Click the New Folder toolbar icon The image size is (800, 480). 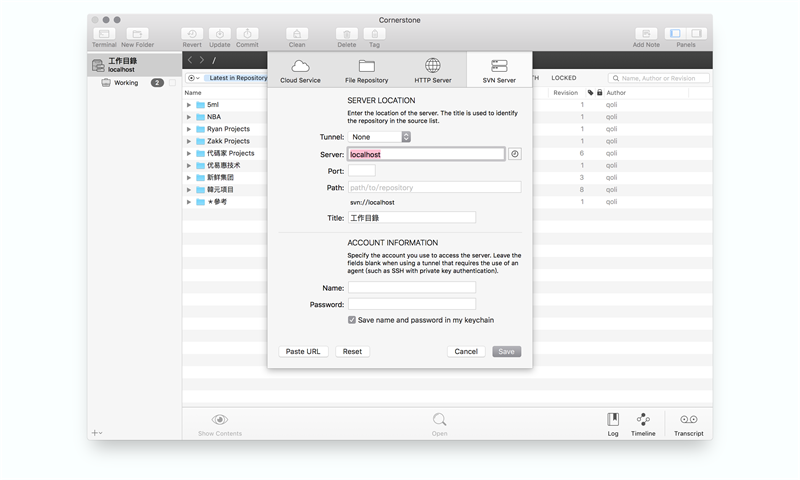pos(138,34)
